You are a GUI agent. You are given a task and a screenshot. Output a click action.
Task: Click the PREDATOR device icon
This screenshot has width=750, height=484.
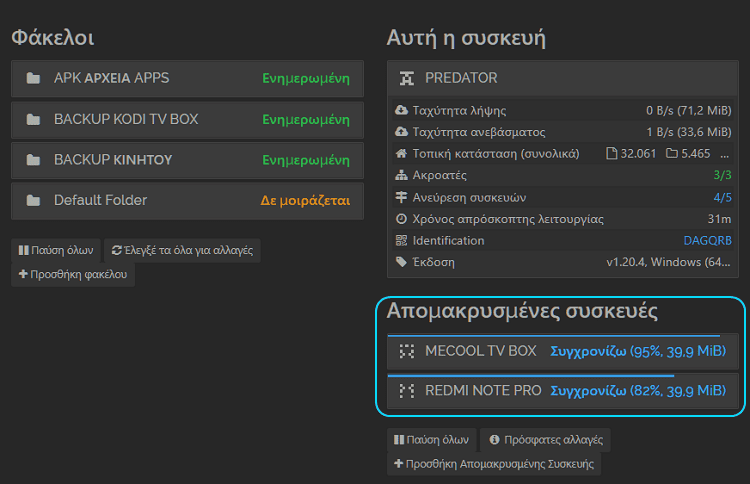pyautogui.click(x=407, y=78)
